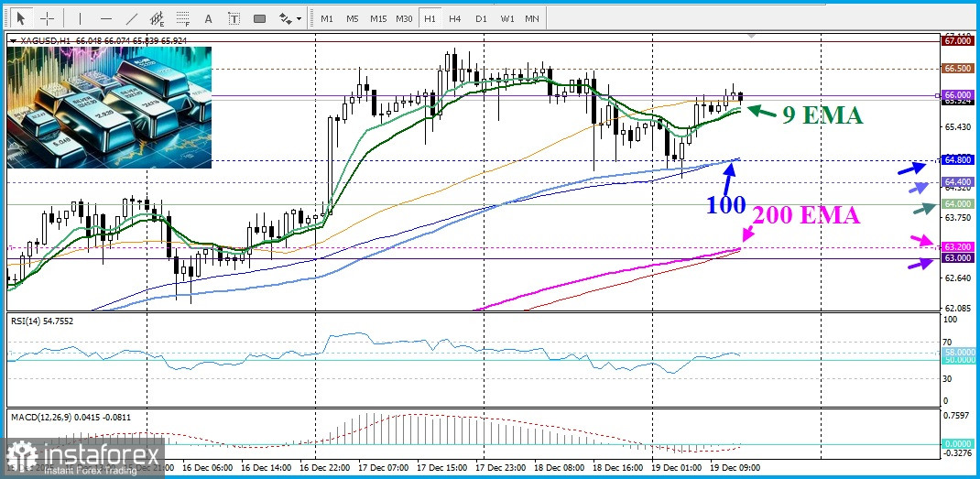
Task: Click the Text Label tool (T icon)
Action: (x=234, y=18)
